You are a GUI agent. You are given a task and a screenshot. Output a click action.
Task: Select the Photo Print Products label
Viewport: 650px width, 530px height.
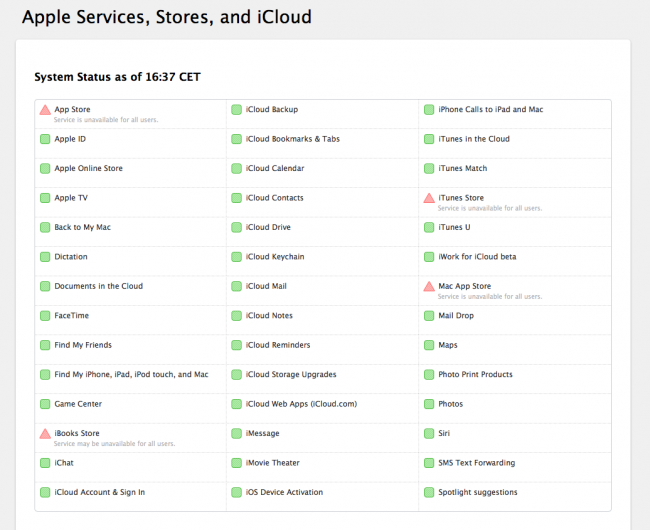click(475, 375)
